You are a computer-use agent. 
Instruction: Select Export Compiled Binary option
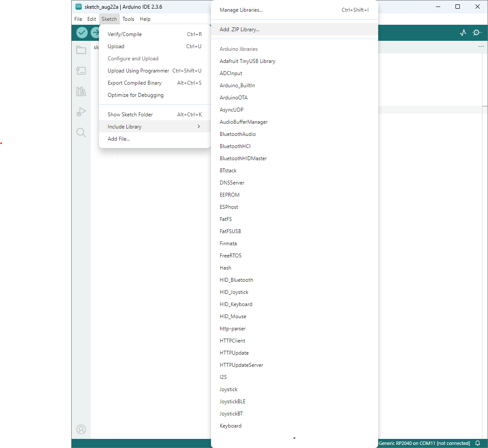[135, 83]
